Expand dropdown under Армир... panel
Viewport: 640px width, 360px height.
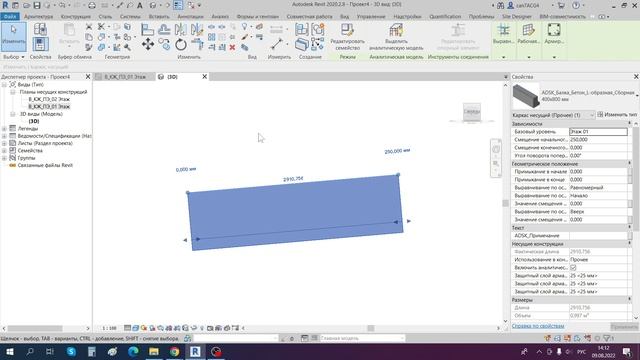(x=554, y=57)
